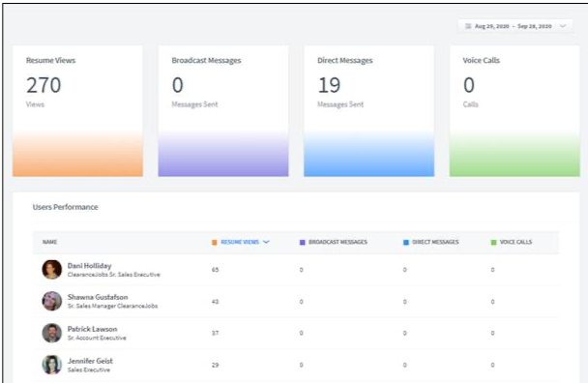Image resolution: width=588 pixels, height=383 pixels.
Task: Expand the date range chevron arrow
Action: 563,26
